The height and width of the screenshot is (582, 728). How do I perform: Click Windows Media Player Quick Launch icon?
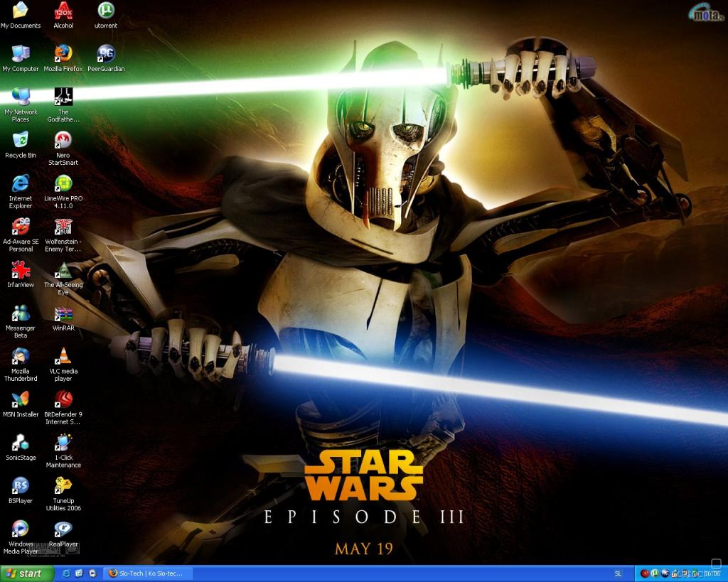[x=92, y=573]
